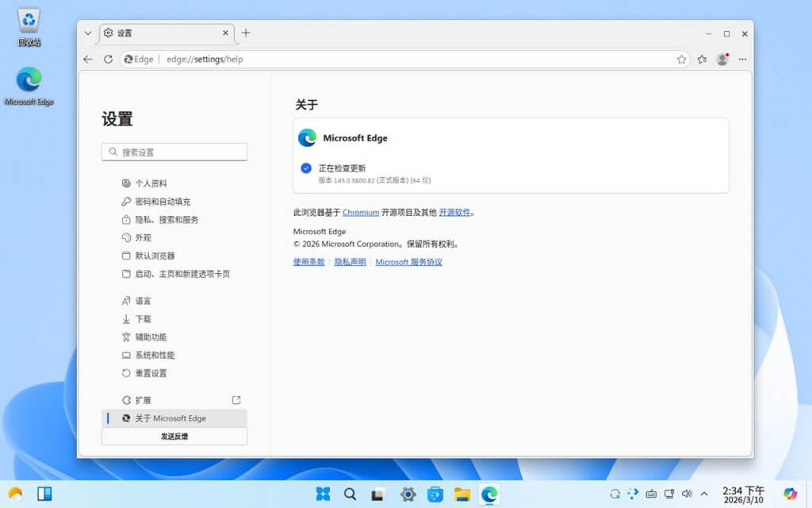Image resolution: width=812 pixels, height=508 pixels.
Task: Select the 设置 tab
Action: point(167,33)
